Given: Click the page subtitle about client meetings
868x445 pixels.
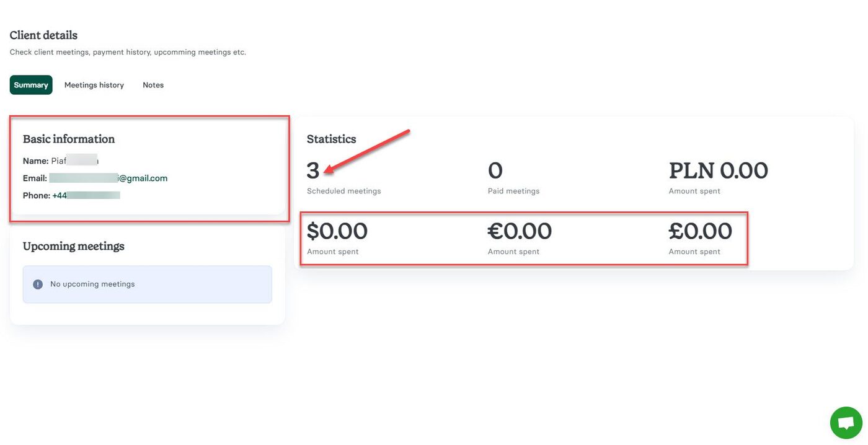Looking at the screenshot, I should 128,52.
